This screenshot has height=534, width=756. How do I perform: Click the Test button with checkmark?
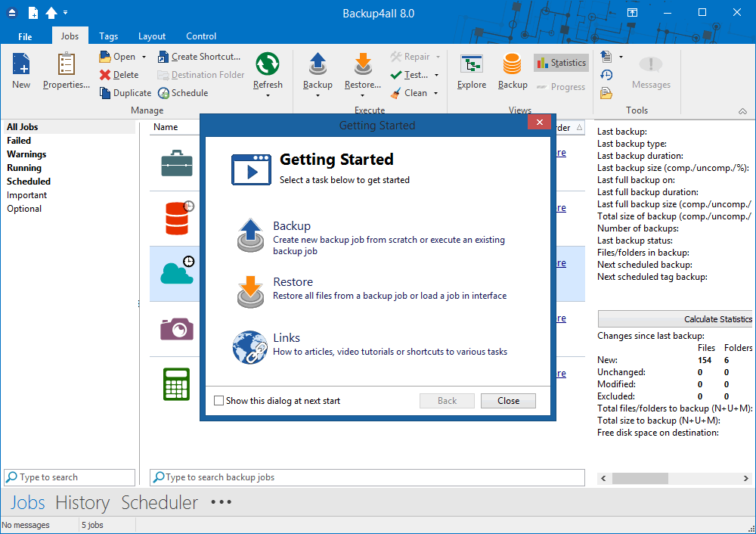pyautogui.click(x=410, y=75)
